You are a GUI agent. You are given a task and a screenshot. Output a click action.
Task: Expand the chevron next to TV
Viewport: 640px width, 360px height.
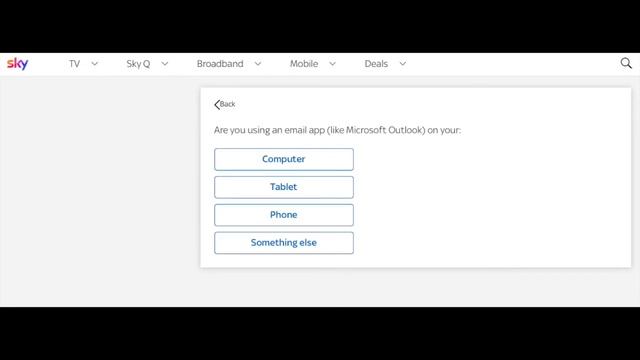point(94,64)
